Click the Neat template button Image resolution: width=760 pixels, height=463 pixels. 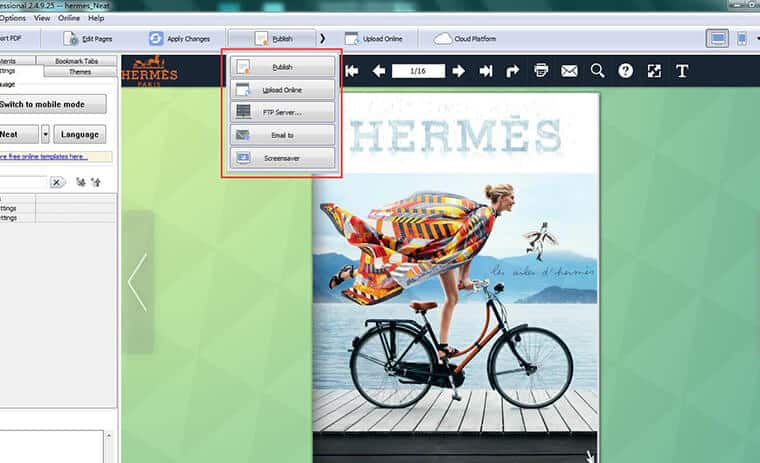point(18,134)
